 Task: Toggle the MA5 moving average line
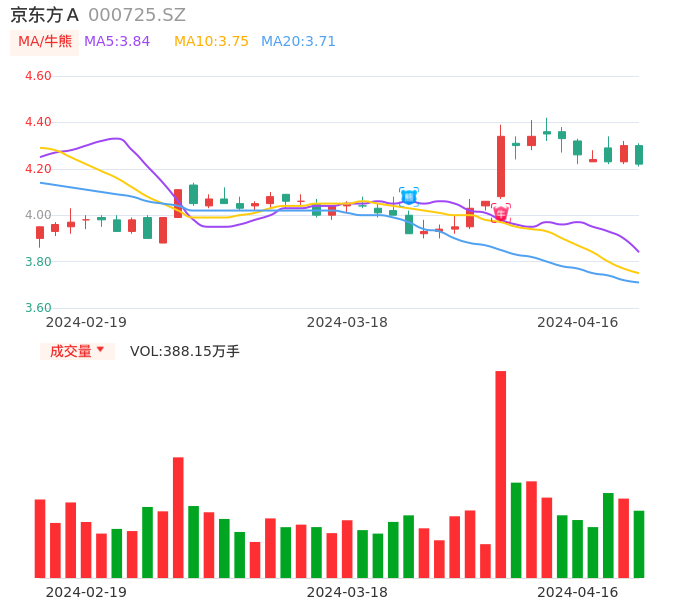pyautogui.click(x=117, y=42)
